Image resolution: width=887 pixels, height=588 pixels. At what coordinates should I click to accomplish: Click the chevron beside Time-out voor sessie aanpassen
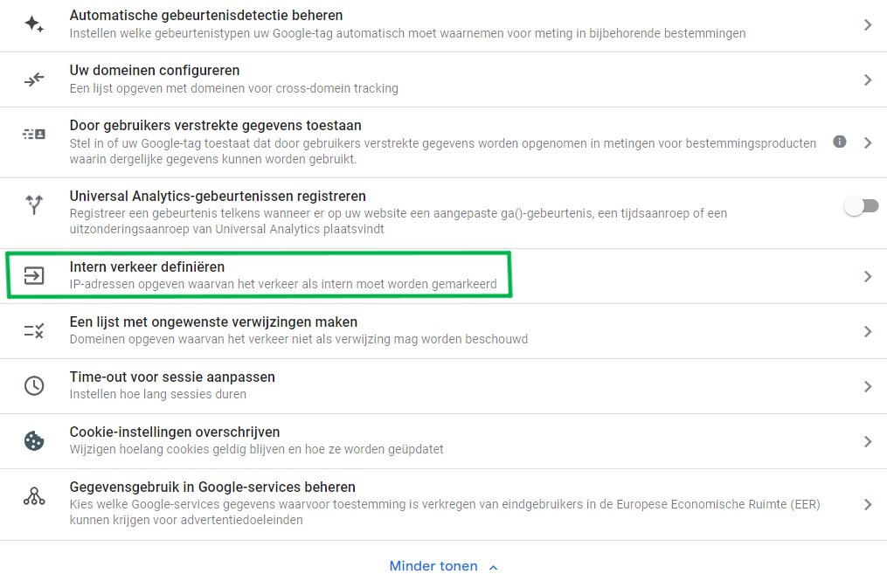[868, 385]
